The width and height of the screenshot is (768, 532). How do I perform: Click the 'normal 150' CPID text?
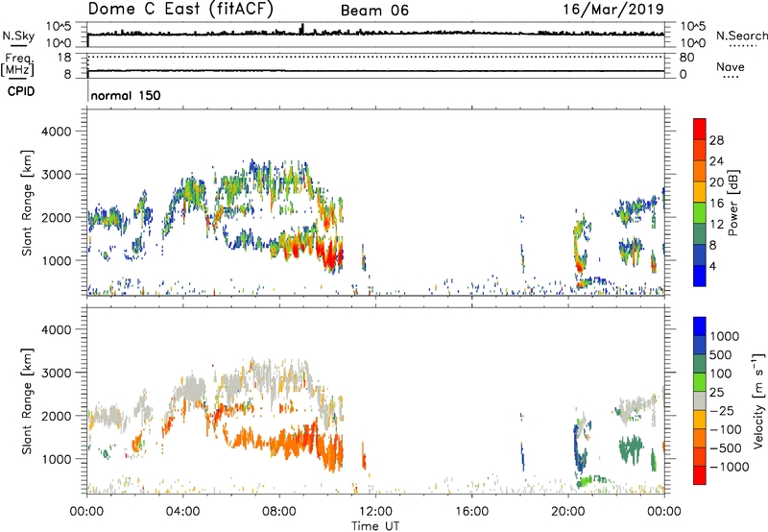[x=126, y=95]
